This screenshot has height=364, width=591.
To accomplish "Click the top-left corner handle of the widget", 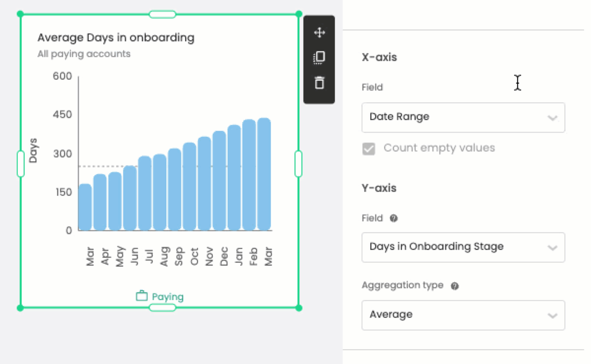I will point(20,14).
